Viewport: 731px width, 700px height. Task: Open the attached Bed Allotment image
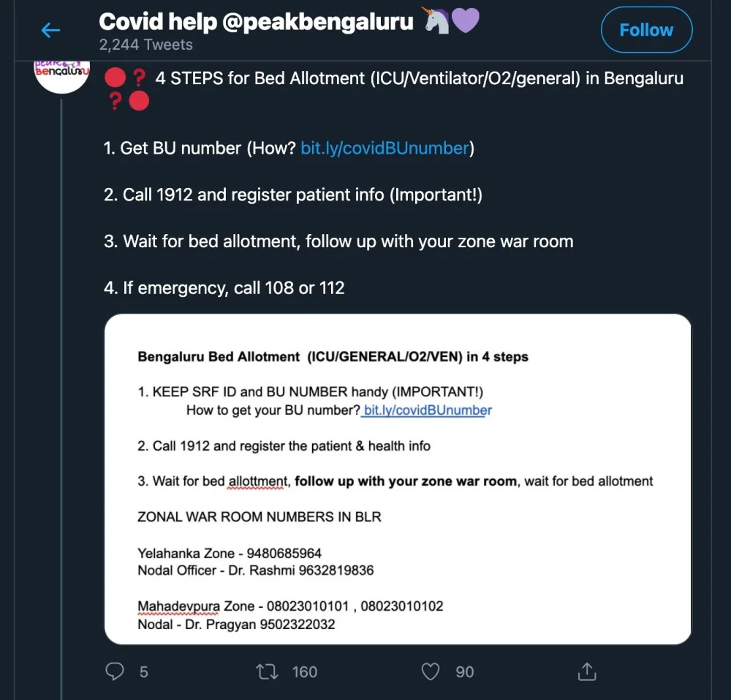click(398, 479)
